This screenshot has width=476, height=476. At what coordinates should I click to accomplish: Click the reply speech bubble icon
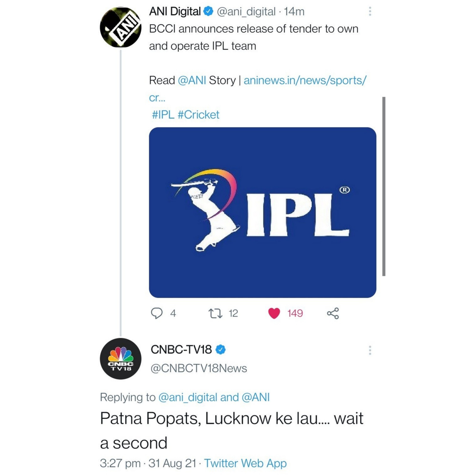[156, 313]
